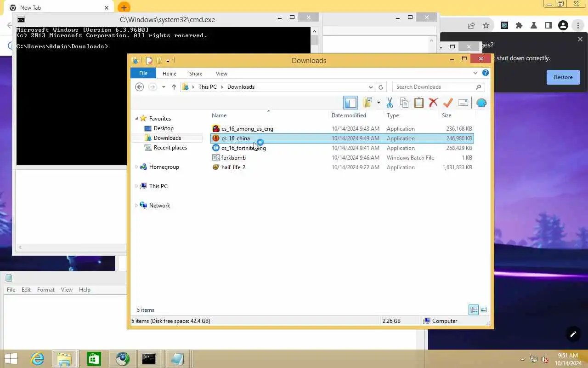Click the Windows Start button
The image size is (588, 368).
11,359
